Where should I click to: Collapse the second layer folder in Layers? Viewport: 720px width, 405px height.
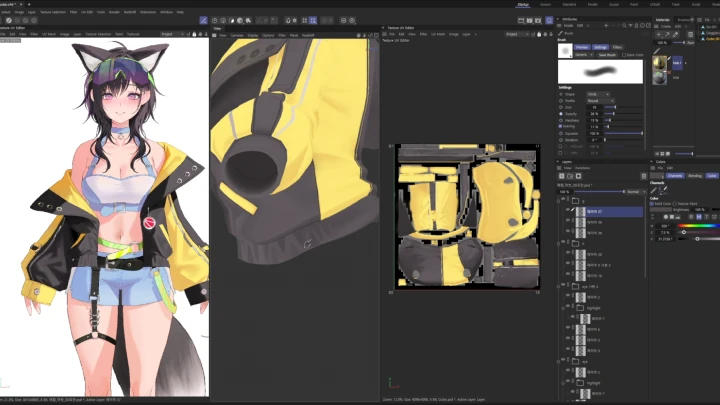[558, 243]
